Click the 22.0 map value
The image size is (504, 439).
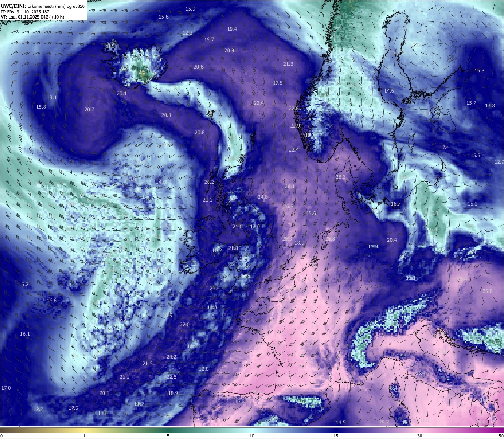[185, 324]
